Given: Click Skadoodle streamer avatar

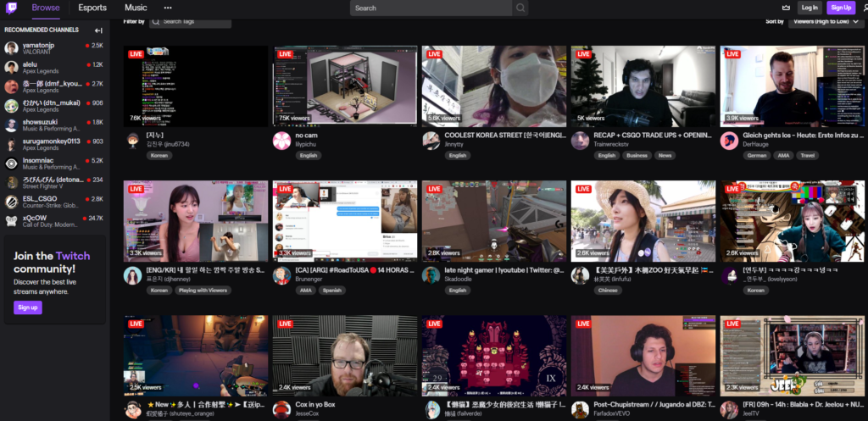Looking at the screenshot, I should [x=431, y=275].
